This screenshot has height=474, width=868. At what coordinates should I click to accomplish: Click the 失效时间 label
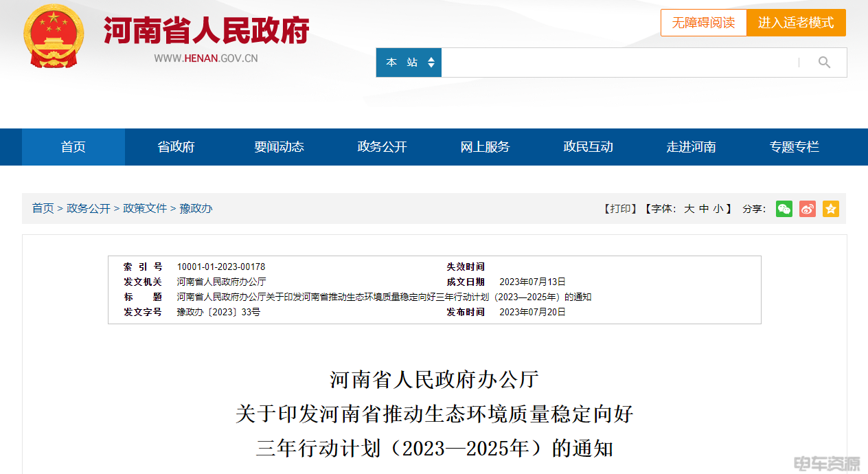pyautogui.click(x=466, y=267)
